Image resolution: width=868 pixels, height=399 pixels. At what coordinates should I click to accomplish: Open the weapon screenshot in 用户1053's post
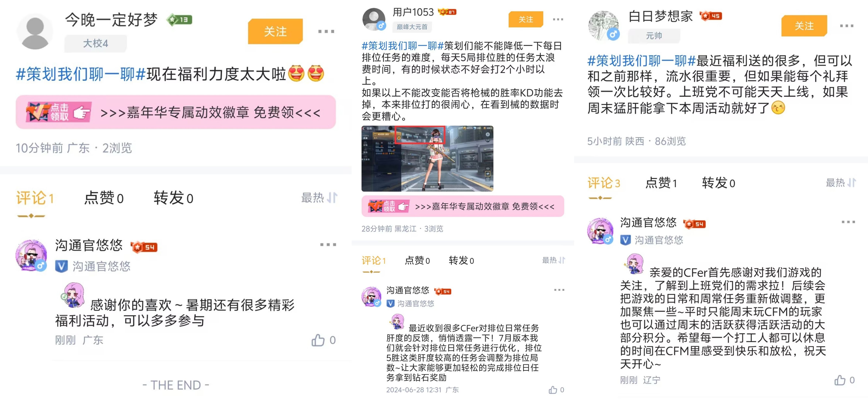pos(427,159)
